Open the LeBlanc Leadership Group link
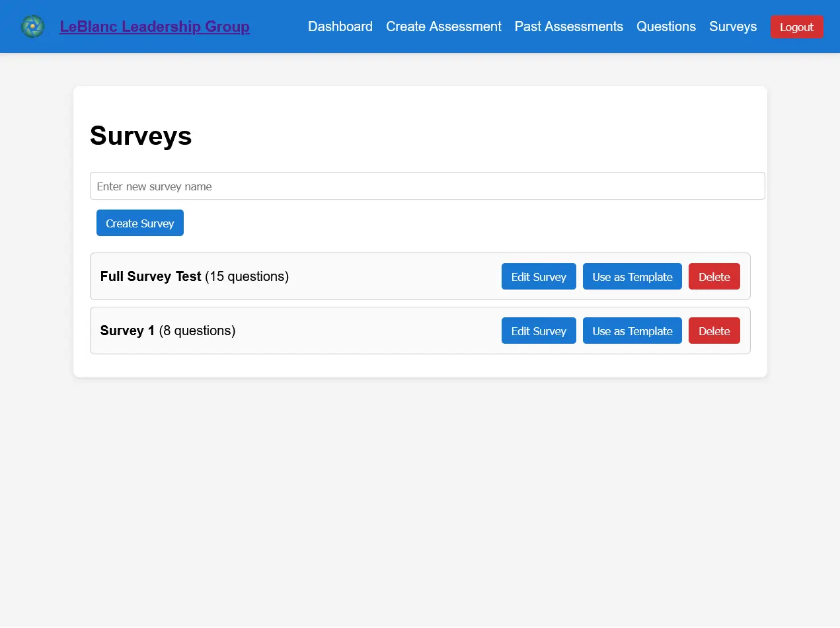 pos(155,26)
